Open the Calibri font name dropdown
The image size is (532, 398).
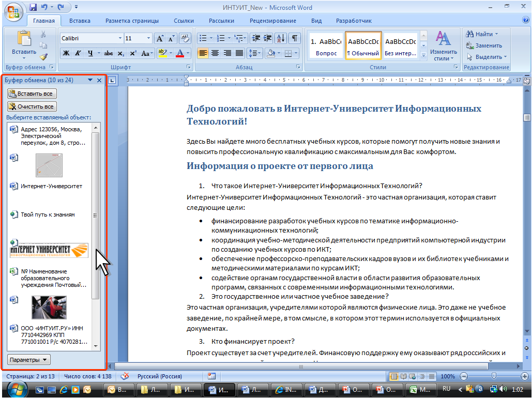point(120,38)
